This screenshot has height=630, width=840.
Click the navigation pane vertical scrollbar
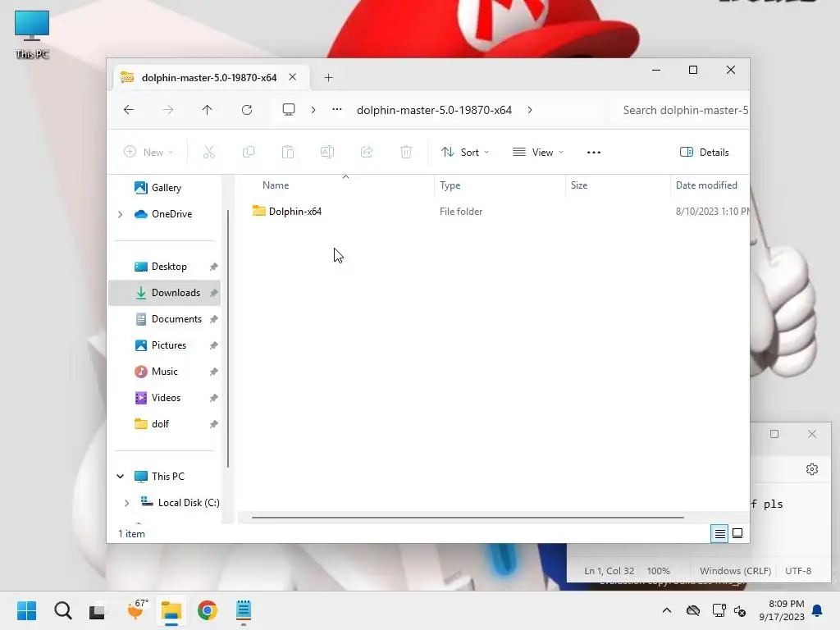228,337
